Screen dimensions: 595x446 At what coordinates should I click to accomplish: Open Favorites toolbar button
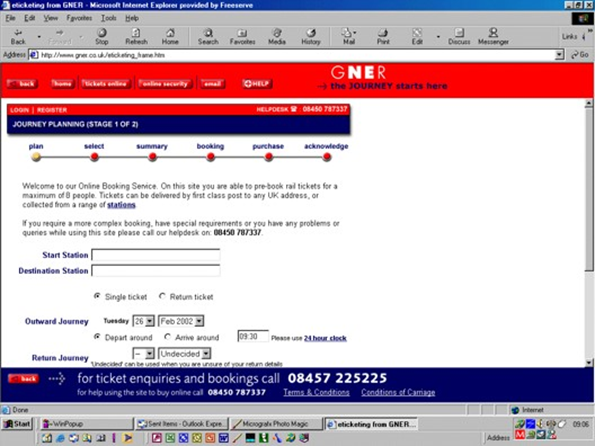242,36
